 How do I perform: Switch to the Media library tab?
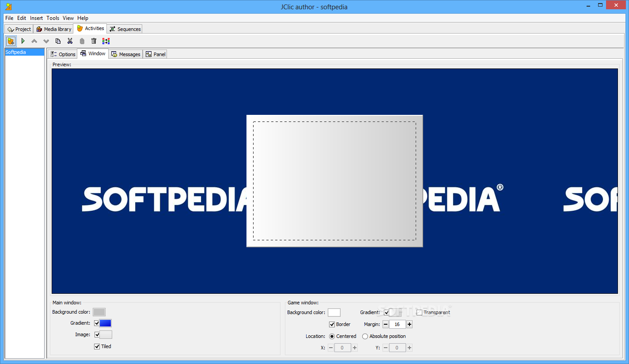coord(53,29)
